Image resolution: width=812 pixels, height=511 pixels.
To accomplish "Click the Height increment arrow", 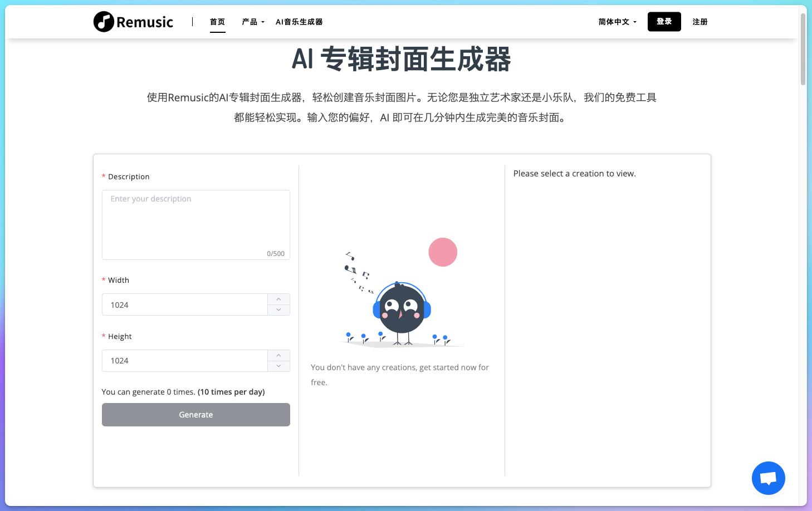I will click(x=278, y=355).
